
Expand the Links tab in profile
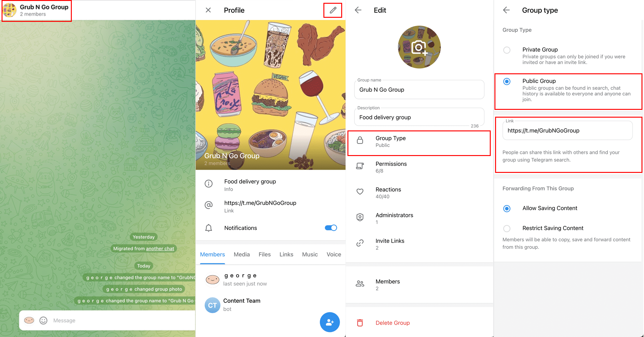click(x=285, y=254)
